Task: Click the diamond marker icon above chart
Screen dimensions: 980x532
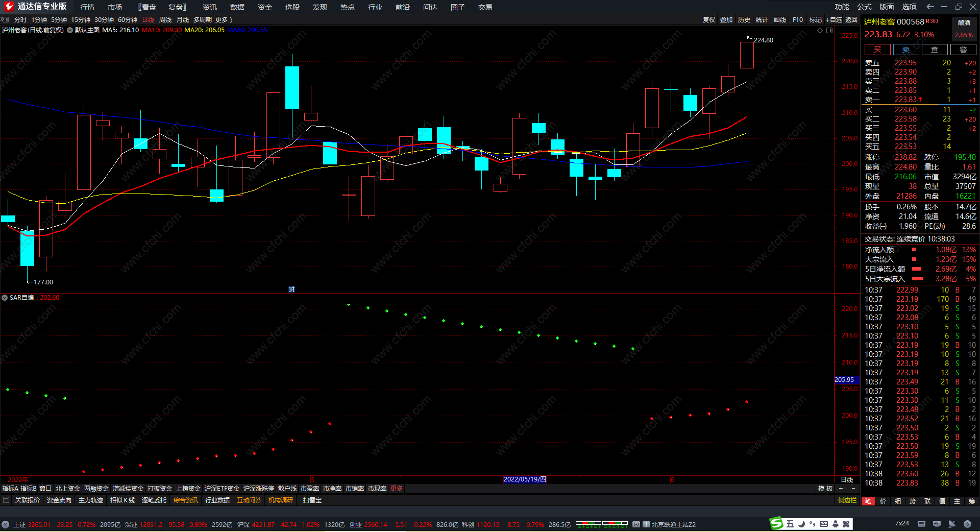Action: tap(820, 30)
